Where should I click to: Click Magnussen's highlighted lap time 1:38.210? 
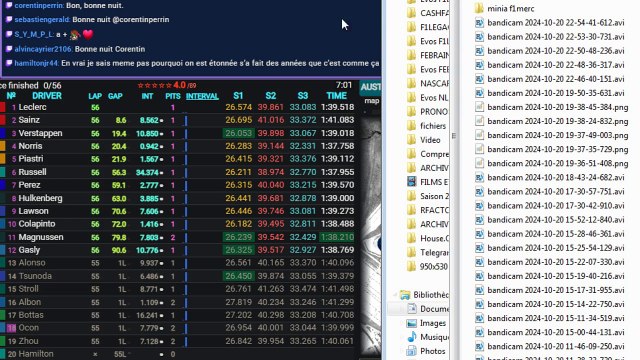[337, 237]
